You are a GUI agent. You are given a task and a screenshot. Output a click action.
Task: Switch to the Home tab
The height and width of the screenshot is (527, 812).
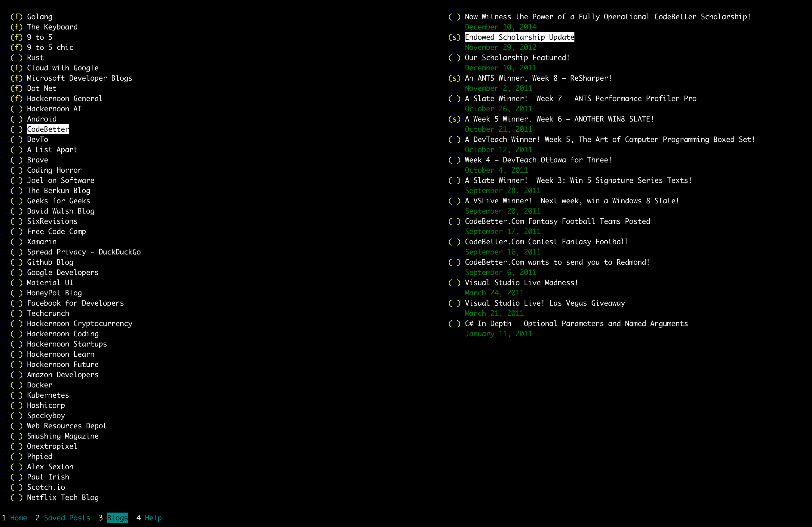click(18, 518)
